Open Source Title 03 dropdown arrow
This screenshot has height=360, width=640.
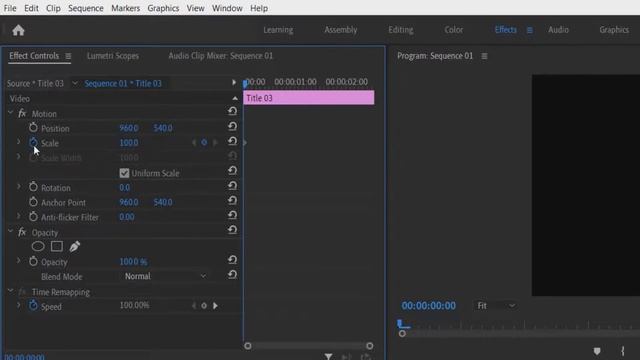coord(75,83)
